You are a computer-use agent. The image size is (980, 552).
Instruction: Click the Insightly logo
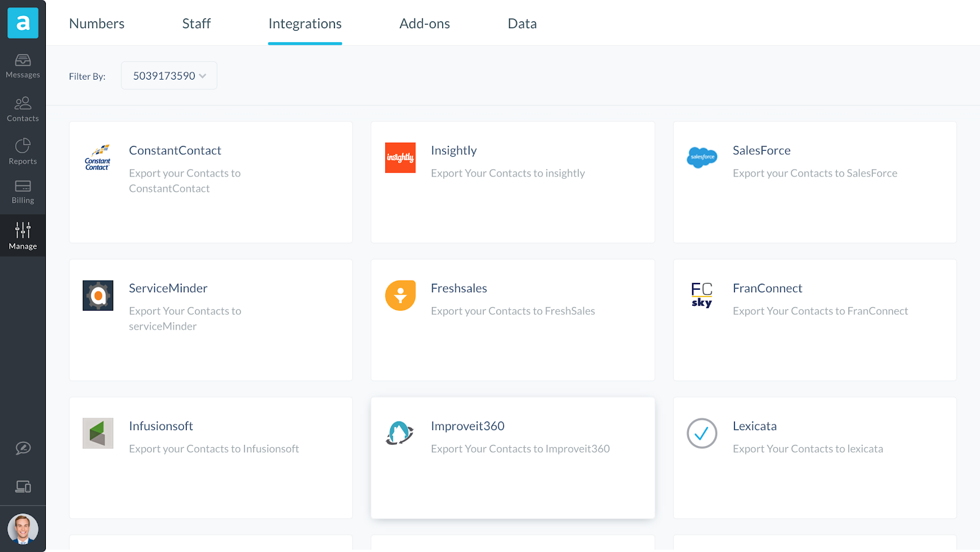tap(401, 157)
